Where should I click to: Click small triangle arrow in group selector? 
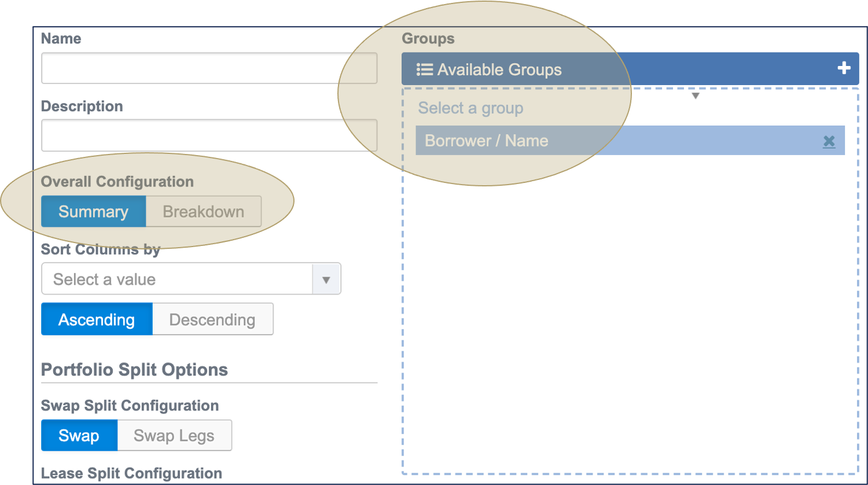696,96
